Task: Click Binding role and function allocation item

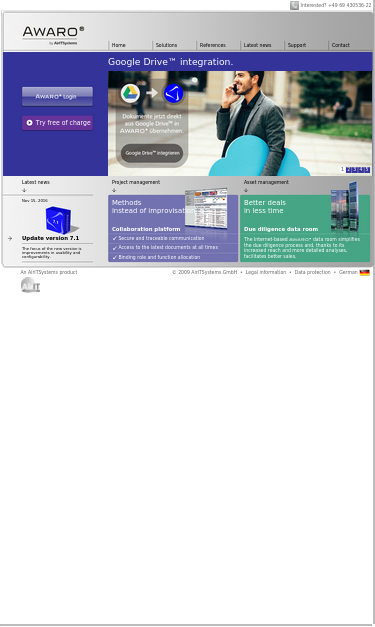Action: point(159,258)
